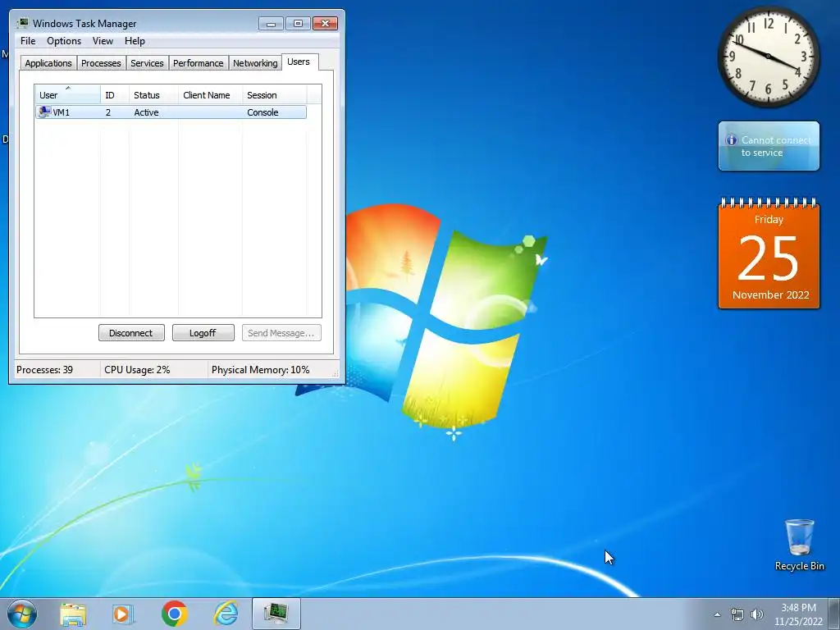
Task: Select the Users tab
Action: tap(299, 62)
